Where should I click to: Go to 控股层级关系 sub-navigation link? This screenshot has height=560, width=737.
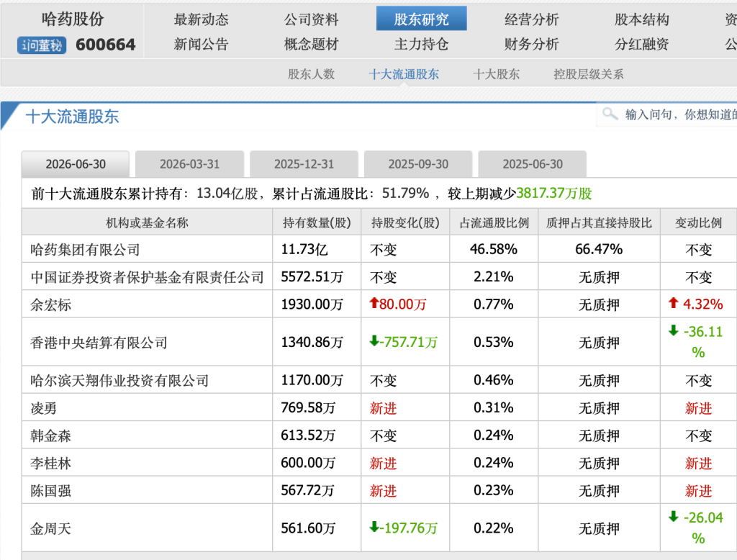click(x=589, y=74)
